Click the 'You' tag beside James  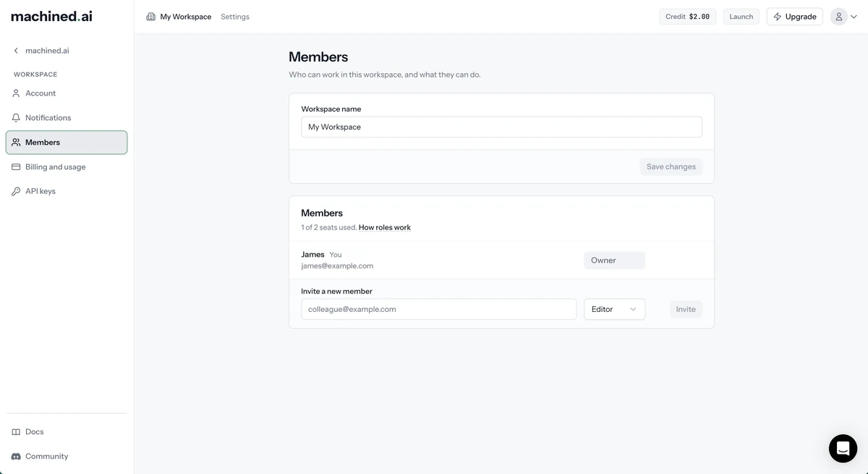pos(336,255)
